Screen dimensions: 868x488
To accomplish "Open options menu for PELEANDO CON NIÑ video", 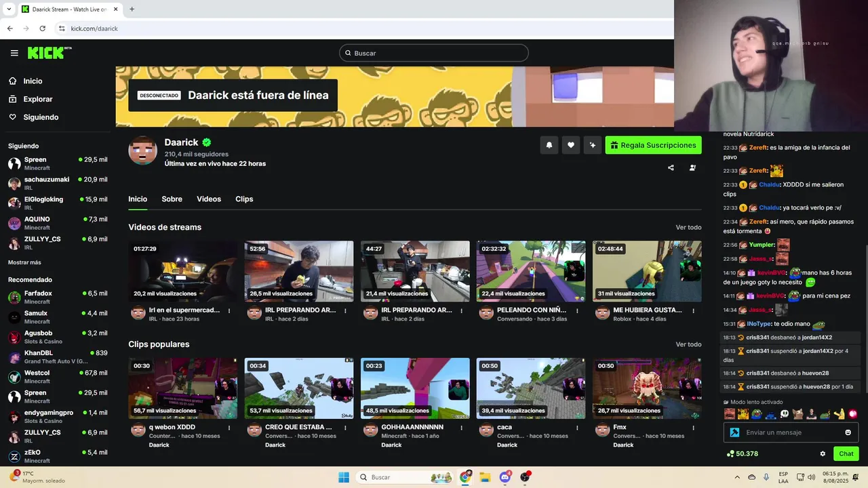I will pyautogui.click(x=577, y=311).
